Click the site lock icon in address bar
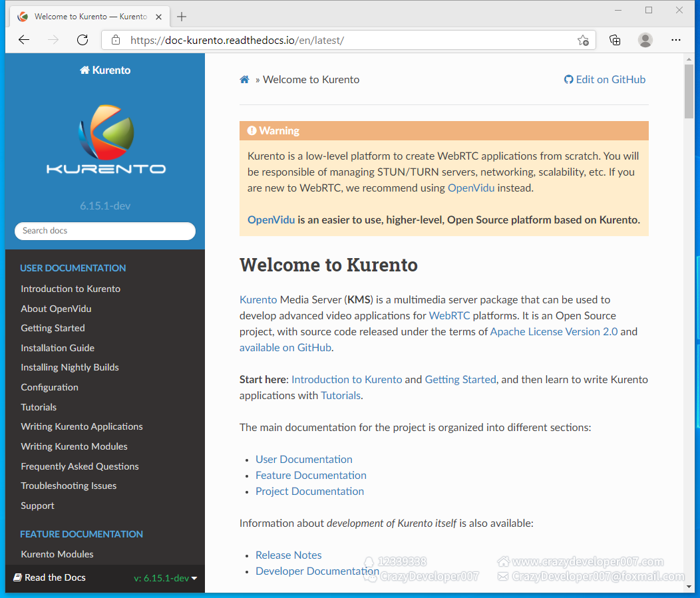The height and width of the screenshot is (598, 700). click(116, 40)
